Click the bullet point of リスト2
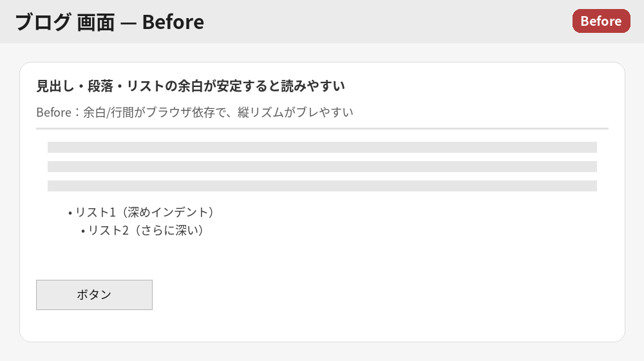 point(83,231)
